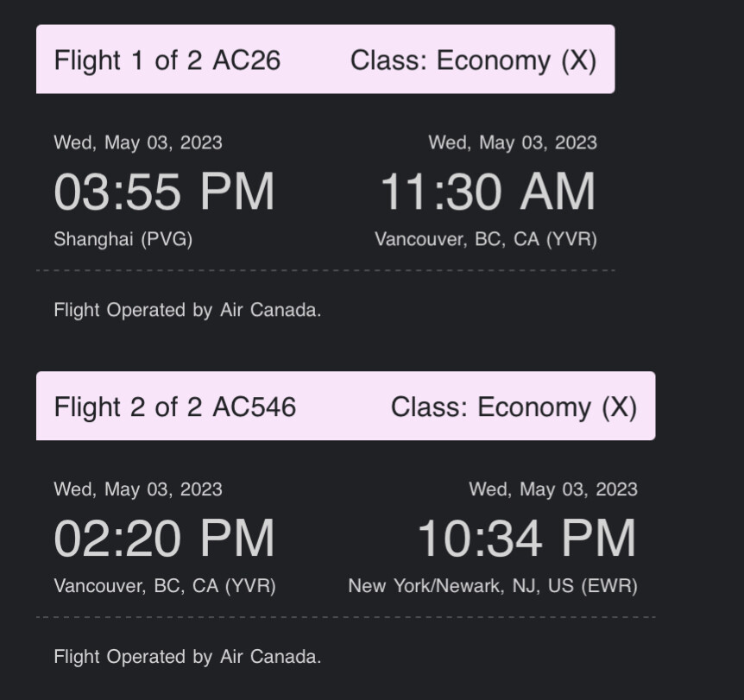
Task: Select Class: Economy (X) on flight AC26
Action: (473, 60)
